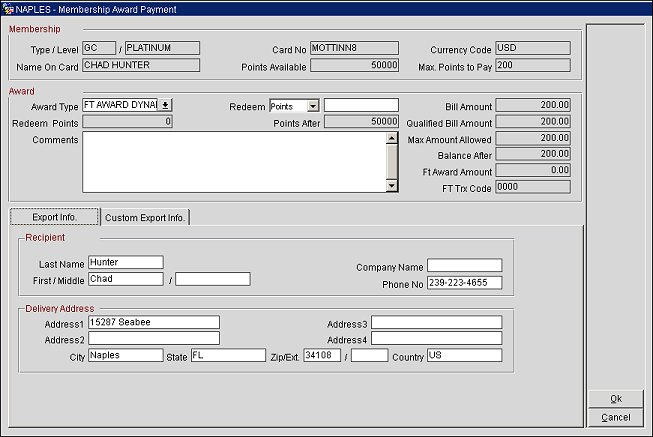Click the State field showing FL
The height and width of the screenshot is (437, 653).
coord(227,355)
